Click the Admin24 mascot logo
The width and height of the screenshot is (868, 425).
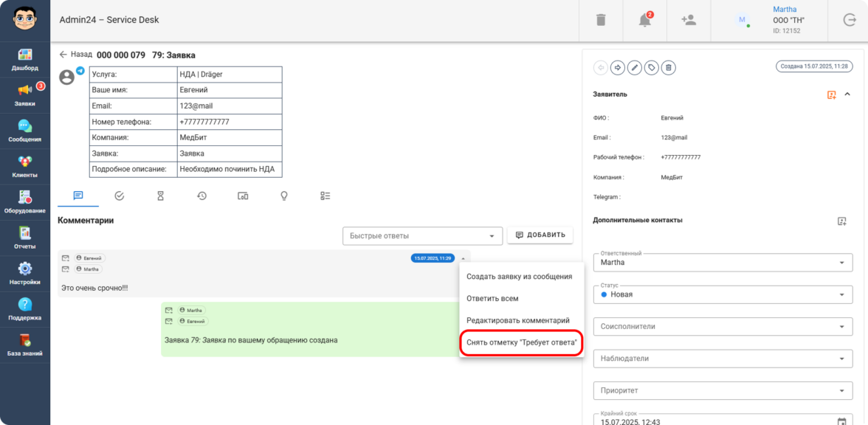pyautogui.click(x=25, y=20)
